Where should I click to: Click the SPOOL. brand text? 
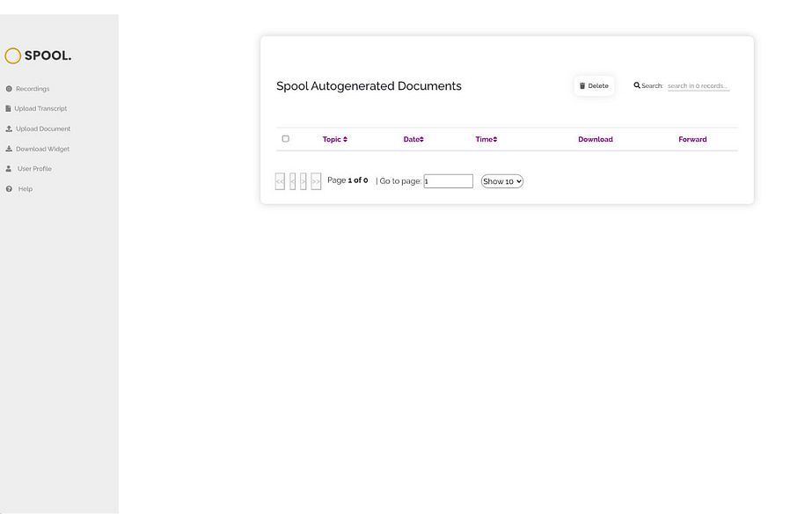click(48, 55)
